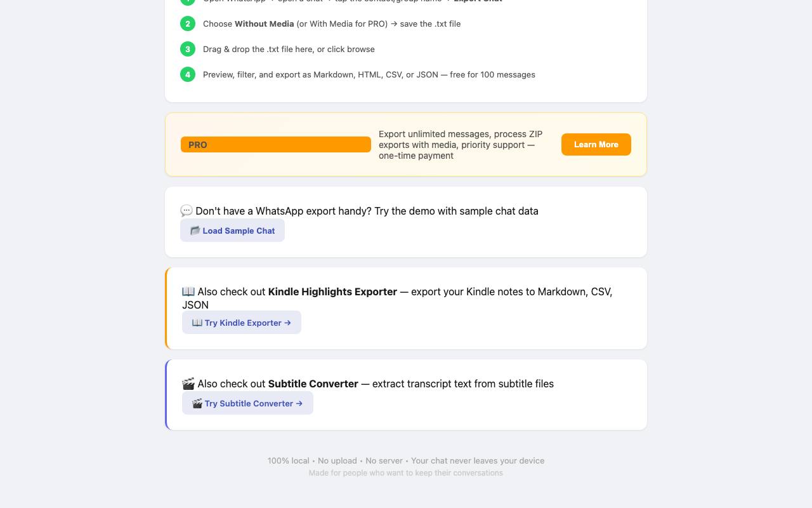Click the 100% local footer text
812x508 pixels.
coord(406,460)
